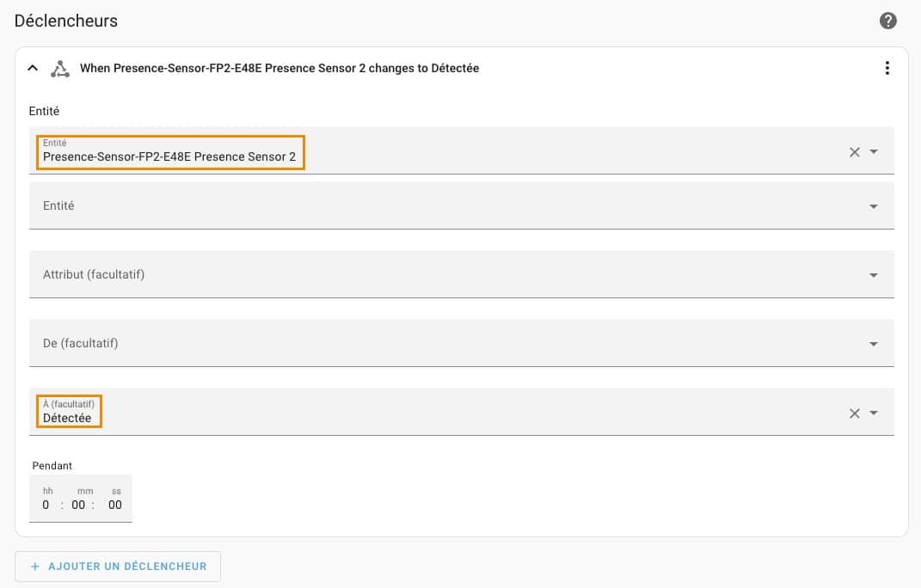The image size is (921, 588).
Task: Click the state trigger icon in the header
Action: [60, 69]
